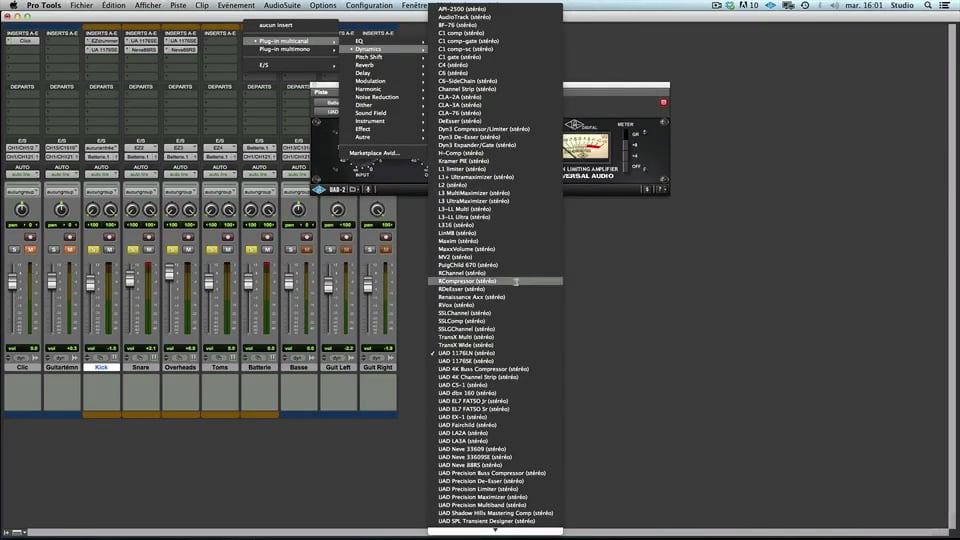Click the pan value display on Guitartémn track

coord(62,225)
